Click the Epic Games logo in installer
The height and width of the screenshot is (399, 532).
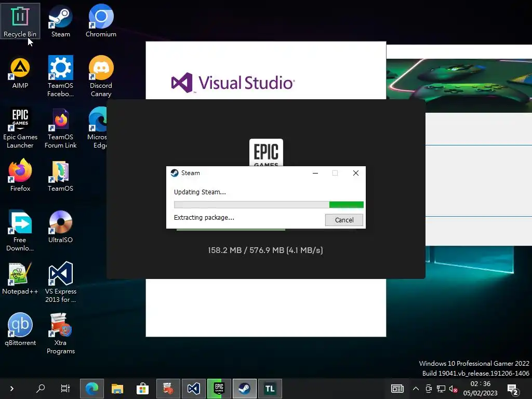(266, 153)
